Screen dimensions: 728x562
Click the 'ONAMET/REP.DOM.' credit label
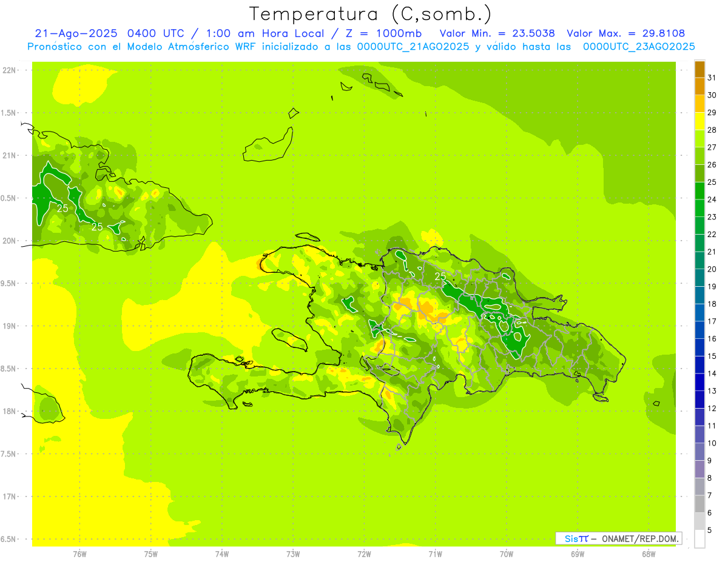tap(641, 538)
